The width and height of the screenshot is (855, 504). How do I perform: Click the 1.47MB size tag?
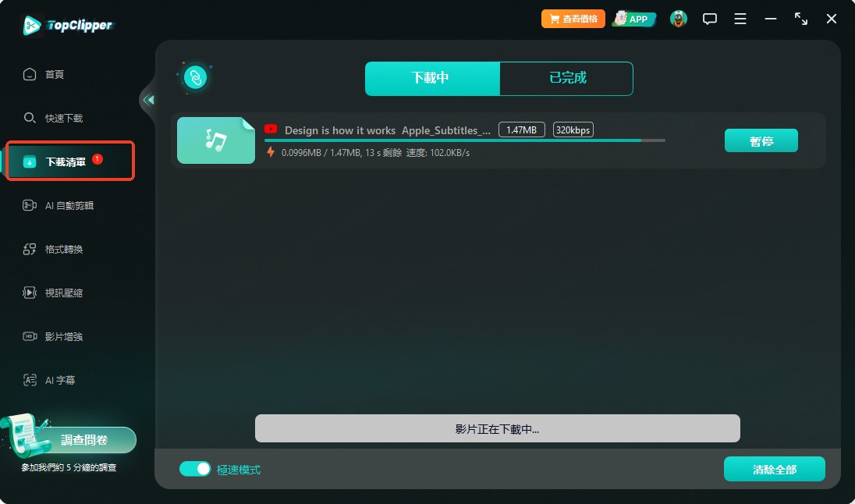522,130
